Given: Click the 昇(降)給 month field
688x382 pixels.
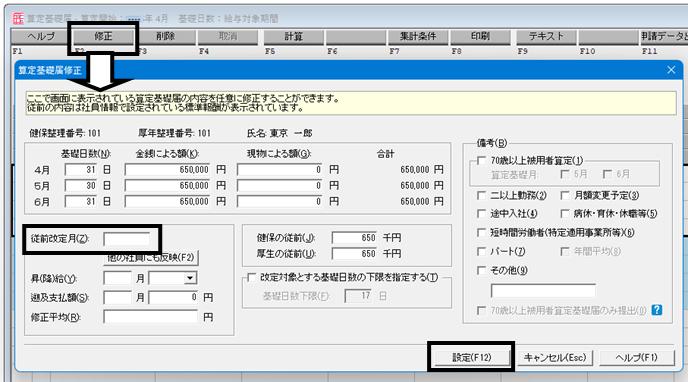Looking at the screenshot, I should pyautogui.click(x=118, y=278).
